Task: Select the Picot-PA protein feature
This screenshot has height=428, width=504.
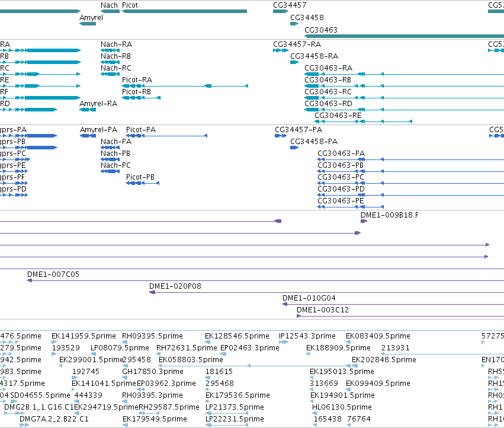Action: (x=167, y=136)
